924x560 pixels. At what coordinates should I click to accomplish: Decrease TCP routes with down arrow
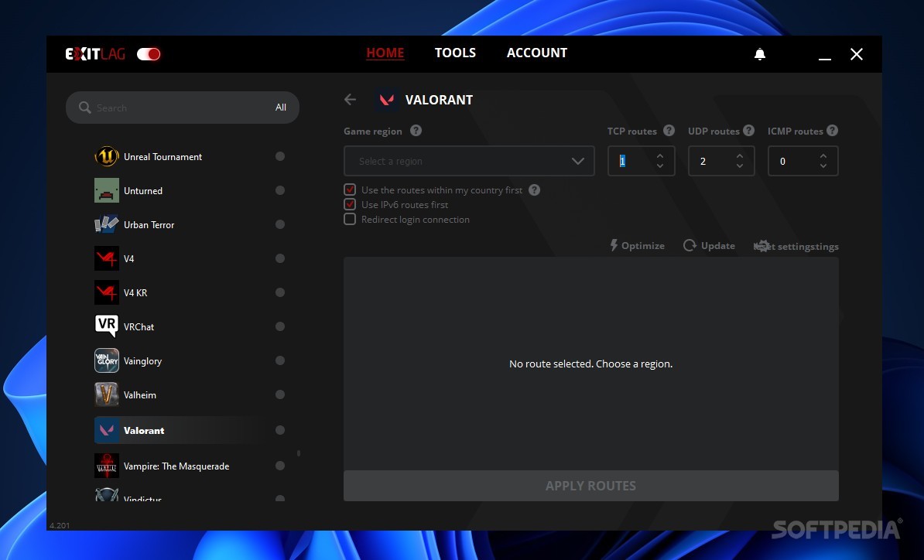(660, 166)
